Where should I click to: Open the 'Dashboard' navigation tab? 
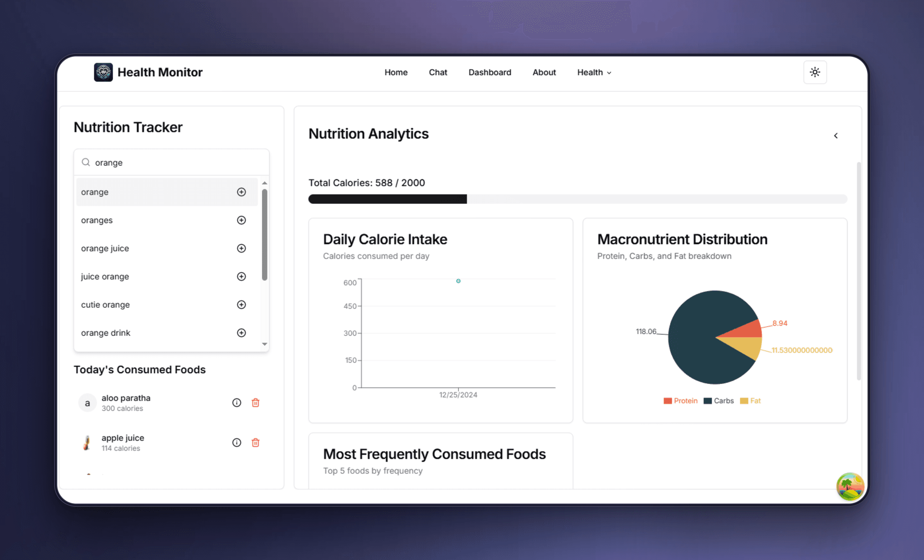tap(490, 72)
